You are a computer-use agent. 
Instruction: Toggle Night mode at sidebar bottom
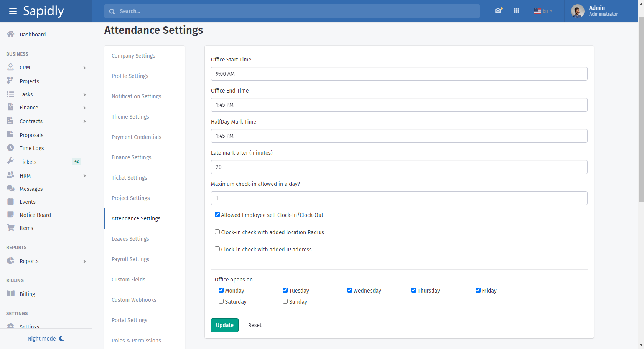[x=46, y=339]
